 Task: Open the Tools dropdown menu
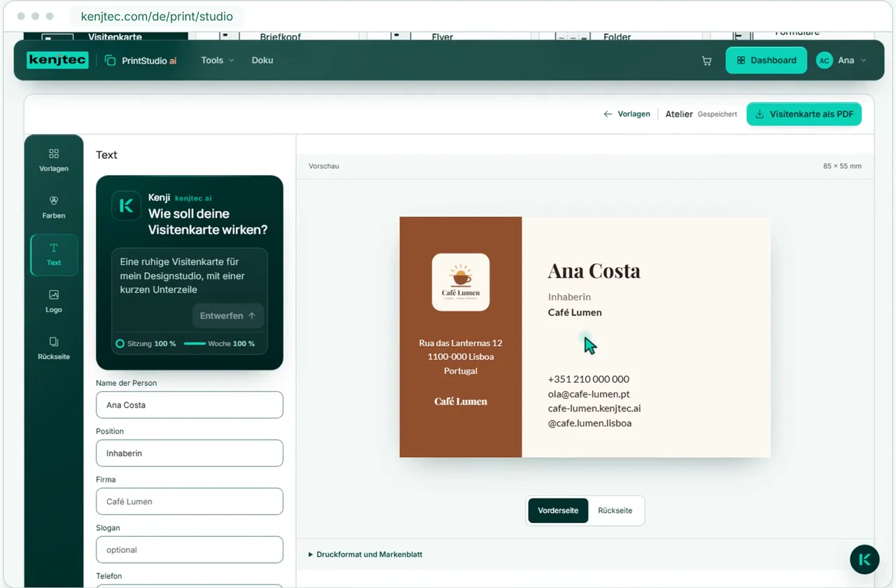coord(218,60)
